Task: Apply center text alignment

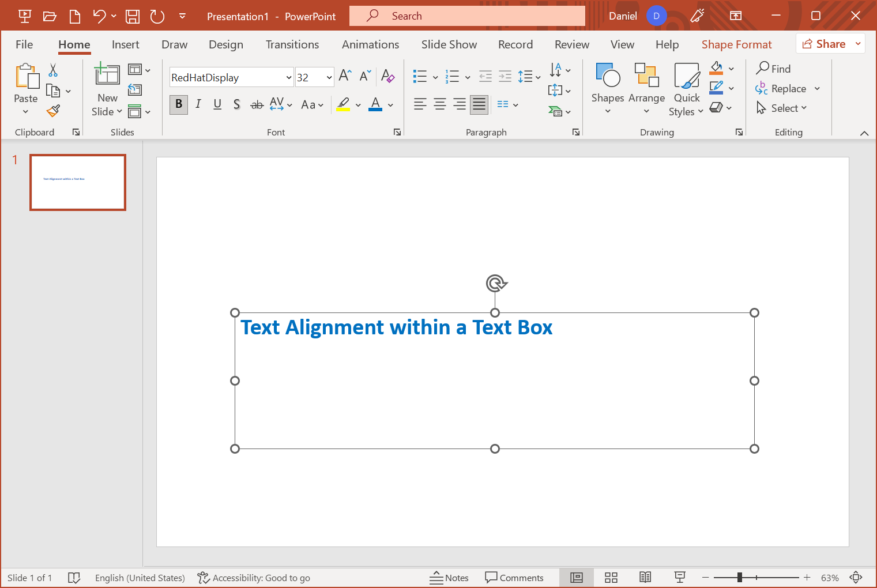Action: pyautogui.click(x=439, y=104)
